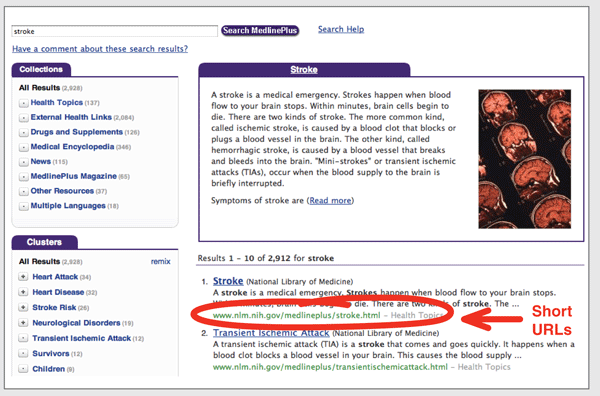Expand the Heart Disease cluster plus icon
Screen dimensions: 600x396
(x=23, y=292)
